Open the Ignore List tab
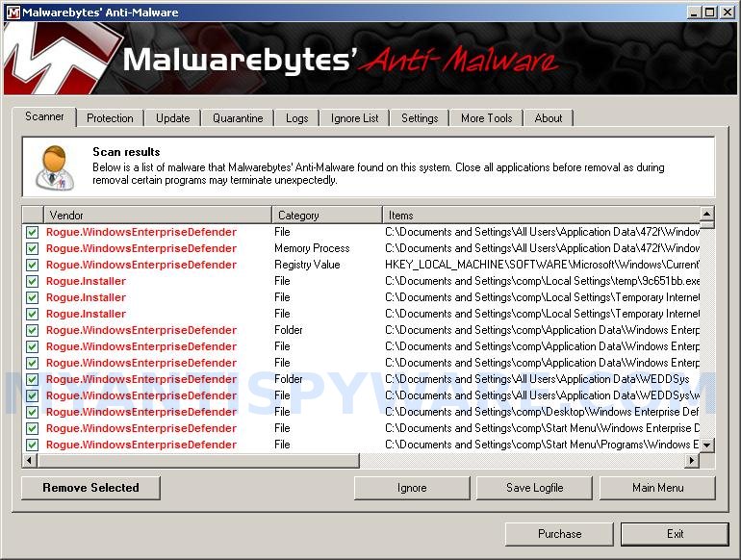Viewport: 741px width, 560px height. tap(354, 118)
